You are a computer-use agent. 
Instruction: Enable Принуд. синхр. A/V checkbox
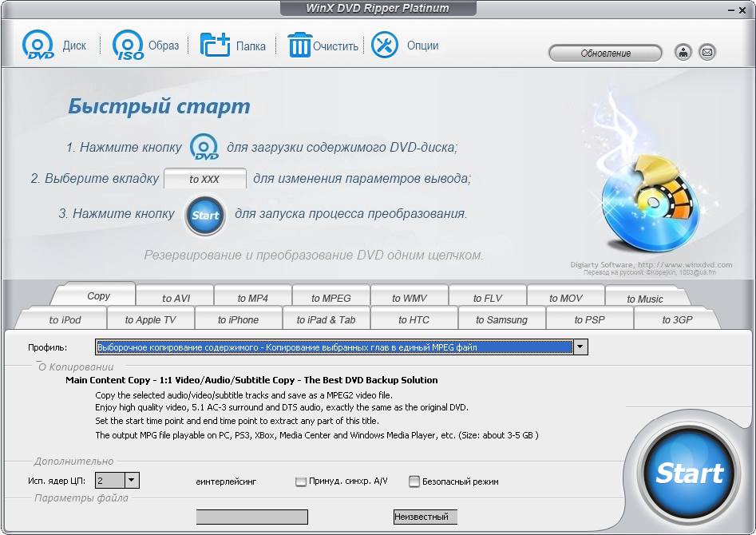pyautogui.click(x=301, y=481)
